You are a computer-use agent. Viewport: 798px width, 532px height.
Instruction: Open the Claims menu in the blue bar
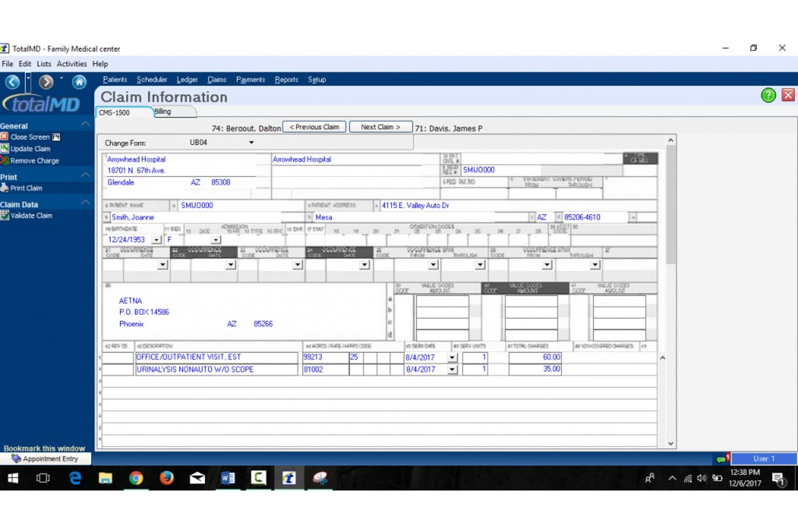click(217, 79)
